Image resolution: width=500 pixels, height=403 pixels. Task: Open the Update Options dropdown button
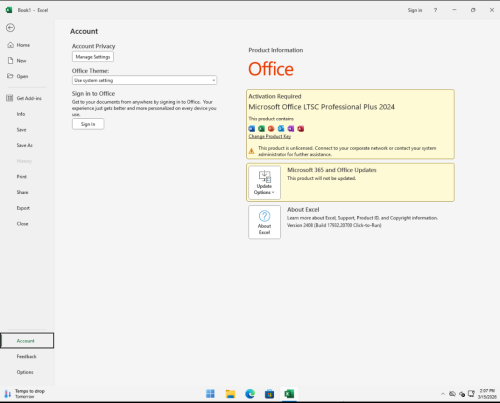click(264, 183)
